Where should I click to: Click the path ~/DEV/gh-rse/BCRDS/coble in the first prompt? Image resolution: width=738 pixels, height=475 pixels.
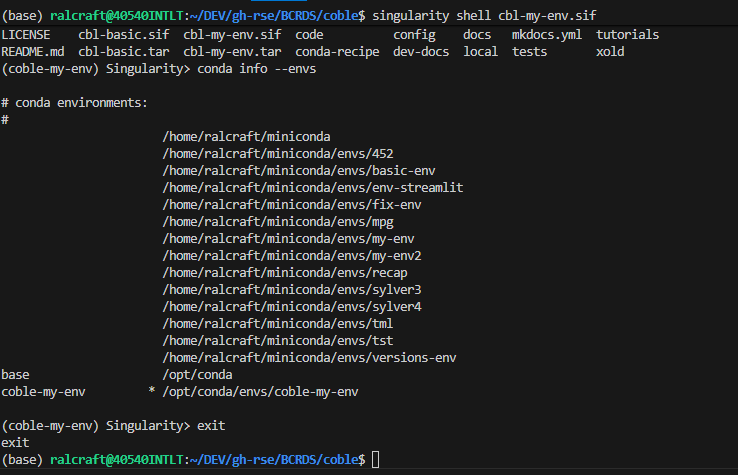tap(274, 16)
